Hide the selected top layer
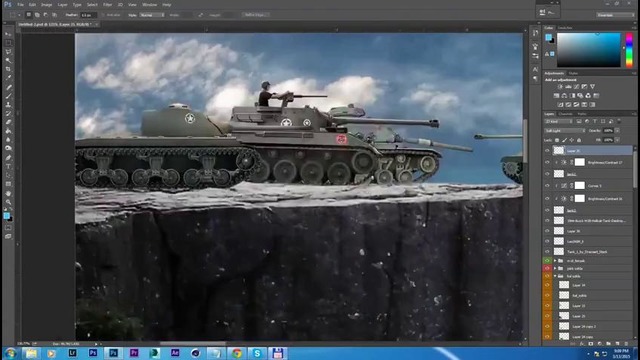This screenshot has height=360, width=640. pos(547,151)
